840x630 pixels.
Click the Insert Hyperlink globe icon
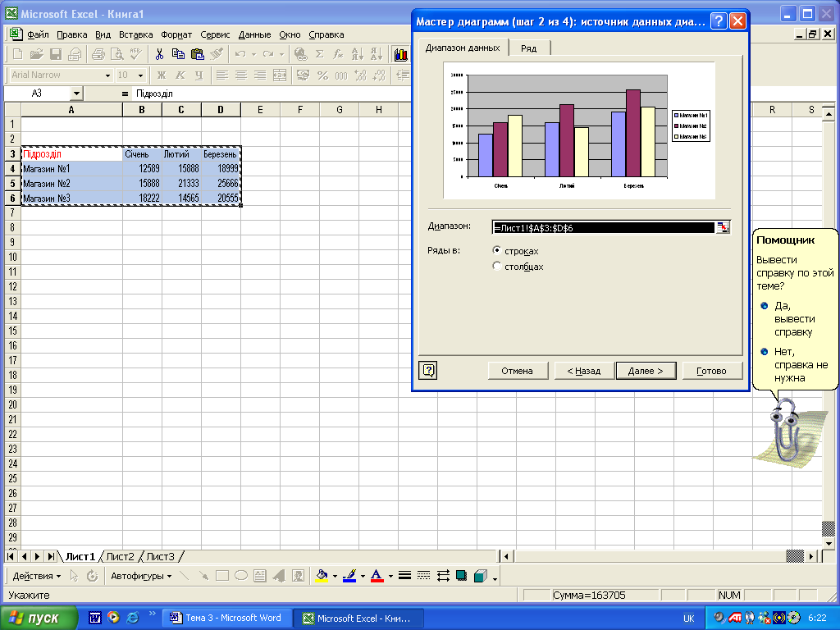(x=300, y=54)
